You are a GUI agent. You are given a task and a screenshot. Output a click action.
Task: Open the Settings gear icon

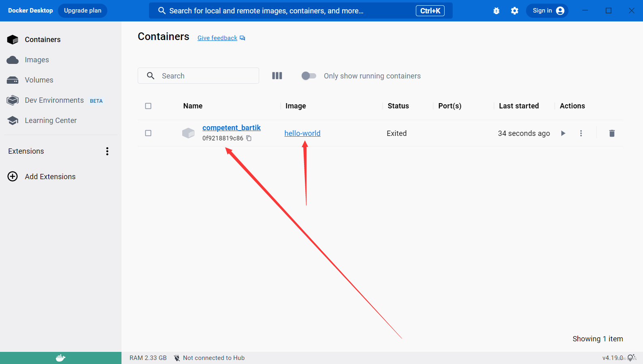pos(515,11)
